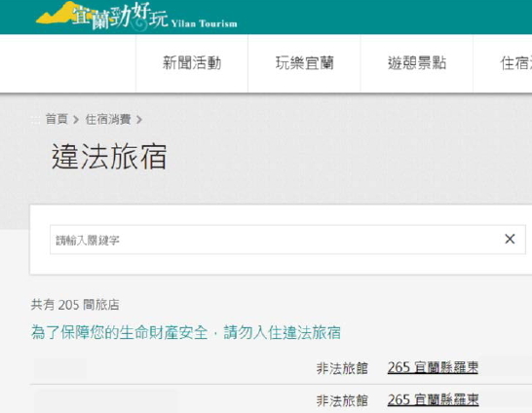Viewport: 532px width, 413px height.
Task: Open the 新聞活動 menu
Action: (x=192, y=63)
